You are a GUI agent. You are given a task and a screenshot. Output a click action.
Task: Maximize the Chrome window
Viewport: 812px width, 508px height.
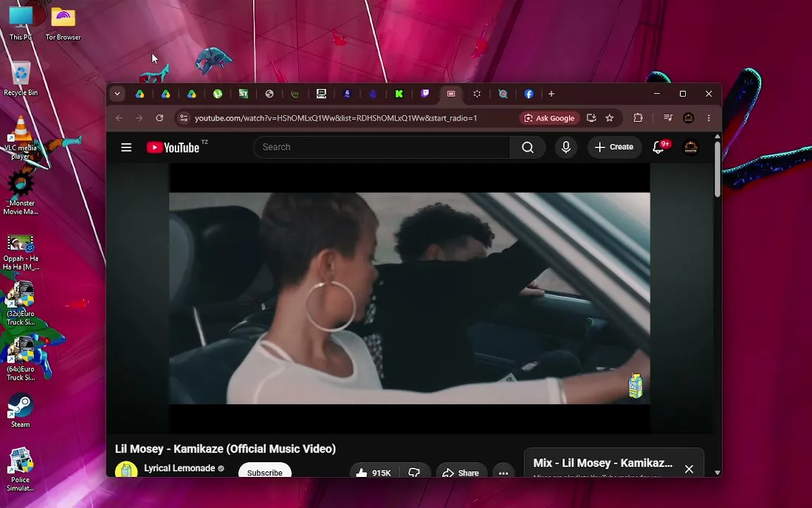pyautogui.click(x=682, y=94)
